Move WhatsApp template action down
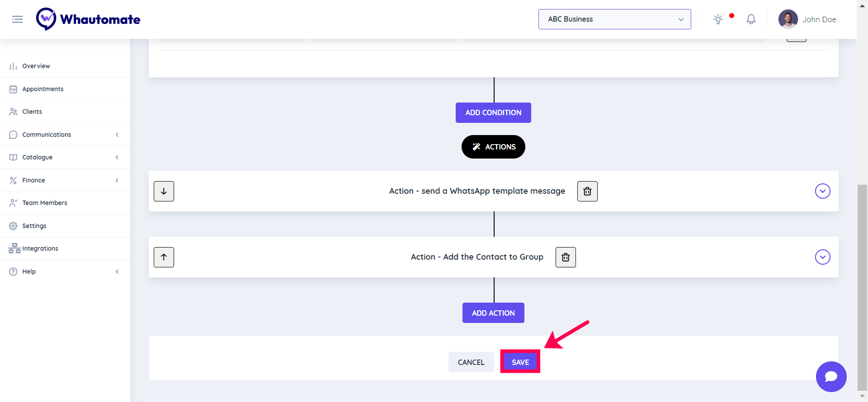Screen dimensions: 868x402 [164, 192]
